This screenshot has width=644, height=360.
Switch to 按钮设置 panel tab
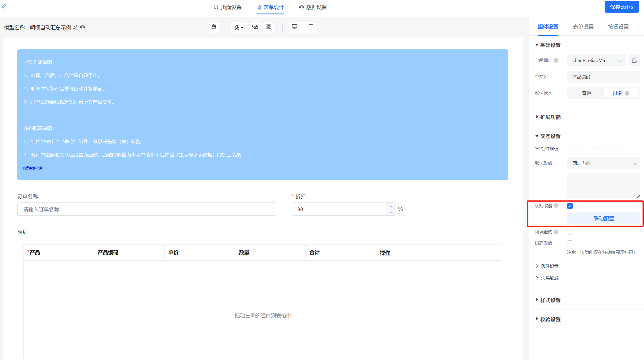coord(618,27)
